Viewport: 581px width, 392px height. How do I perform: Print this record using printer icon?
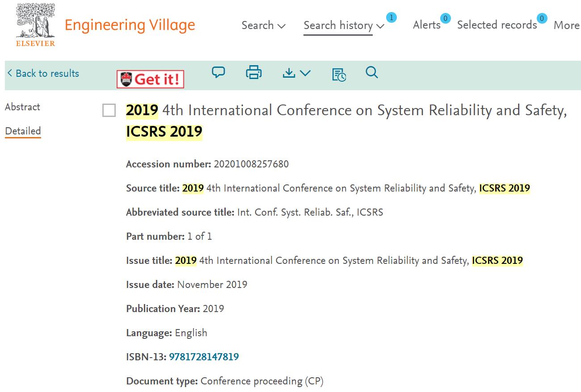point(254,72)
